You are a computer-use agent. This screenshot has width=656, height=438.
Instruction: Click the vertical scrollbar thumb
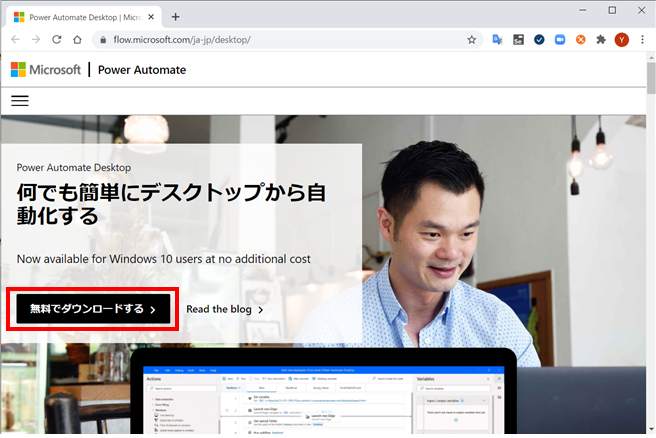651,78
